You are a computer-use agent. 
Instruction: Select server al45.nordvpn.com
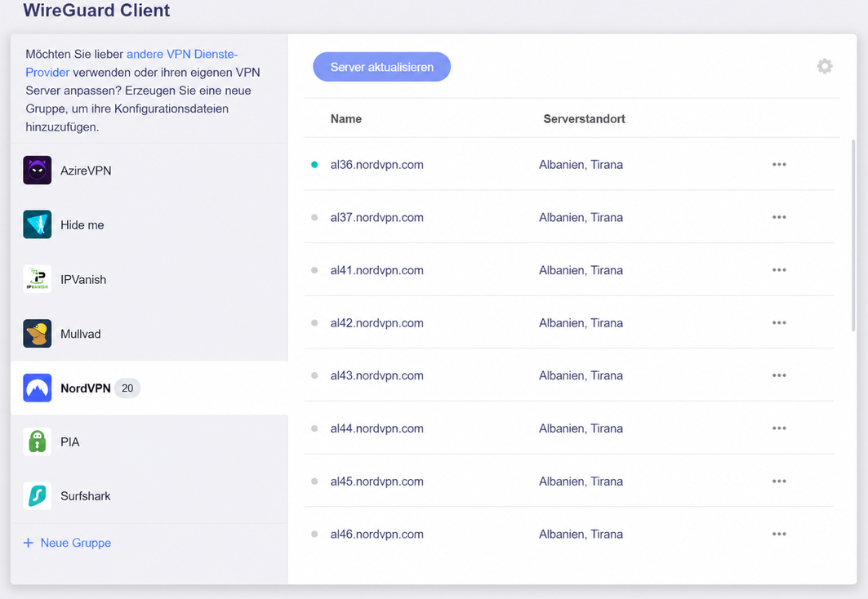(377, 481)
